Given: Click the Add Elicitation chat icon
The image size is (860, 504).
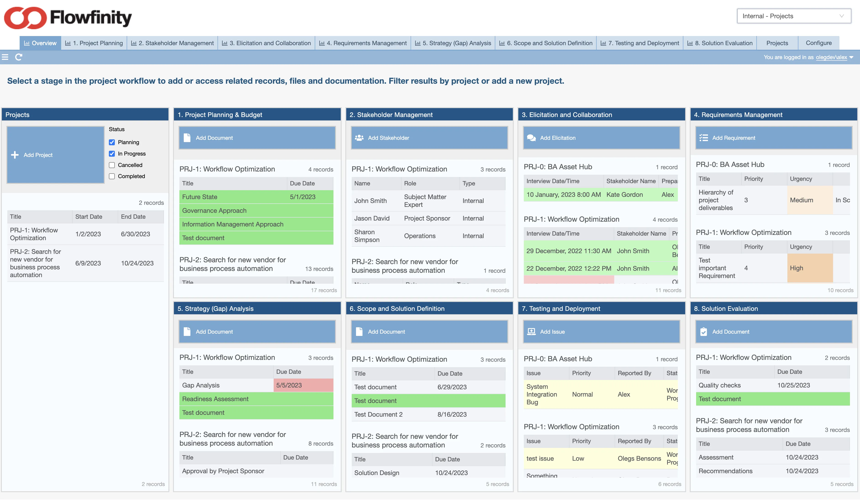Looking at the screenshot, I should (x=531, y=138).
